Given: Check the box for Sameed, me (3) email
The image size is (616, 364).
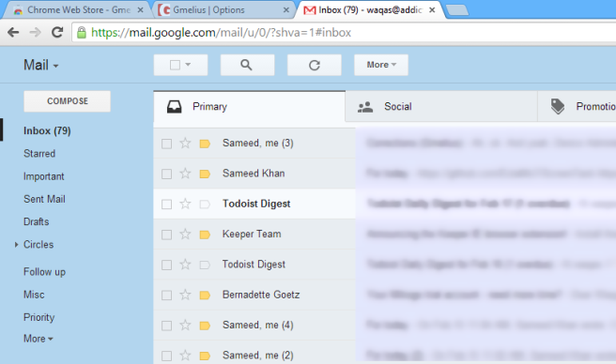Looking at the screenshot, I should (x=166, y=144).
